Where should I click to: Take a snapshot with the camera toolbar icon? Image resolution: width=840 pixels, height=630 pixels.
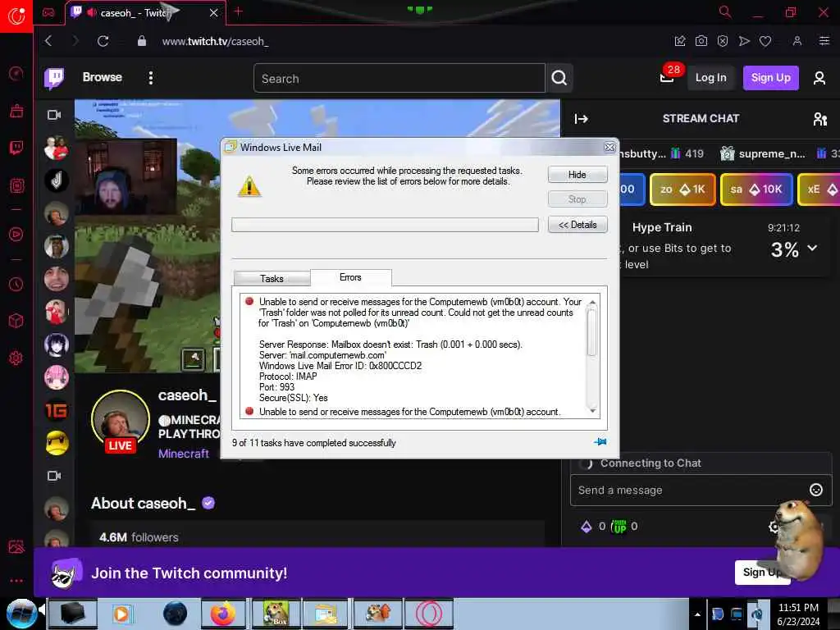click(x=701, y=41)
